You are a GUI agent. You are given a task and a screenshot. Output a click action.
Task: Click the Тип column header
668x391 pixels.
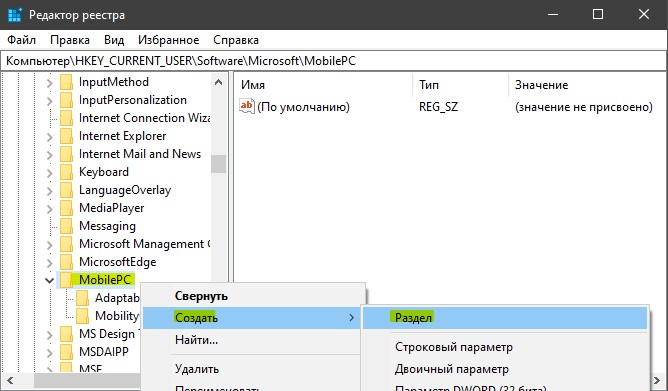tap(461, 85)
